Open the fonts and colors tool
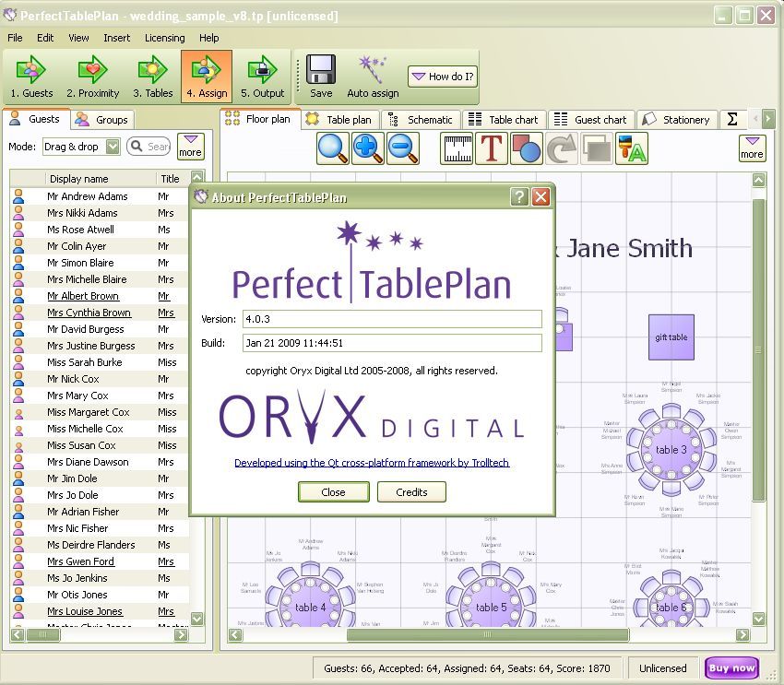Image resolution: width=784 pixels, height=685 pixels. pyautogui.click(x=632, y=148)
